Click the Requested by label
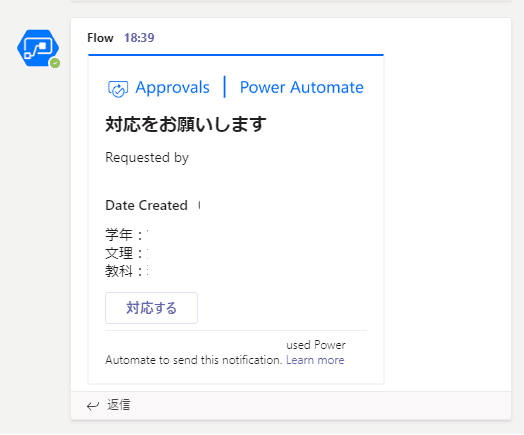The image size is (524, 435). click(x=147, y=157)
